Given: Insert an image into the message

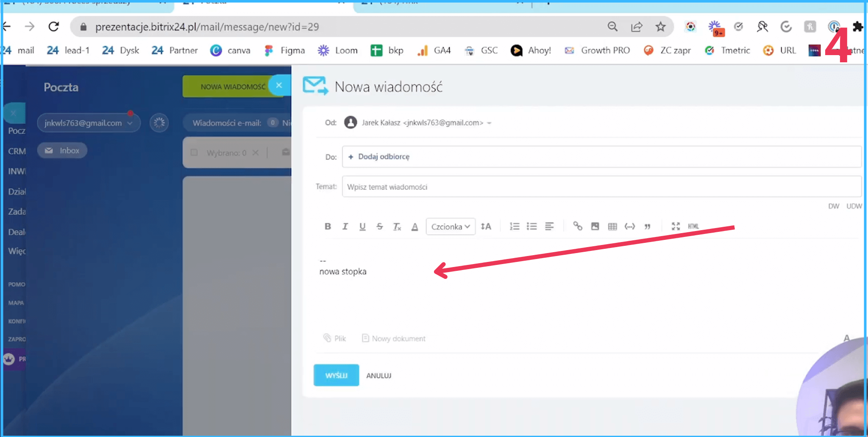Looking at the screenshot, I should pos(595,226).
